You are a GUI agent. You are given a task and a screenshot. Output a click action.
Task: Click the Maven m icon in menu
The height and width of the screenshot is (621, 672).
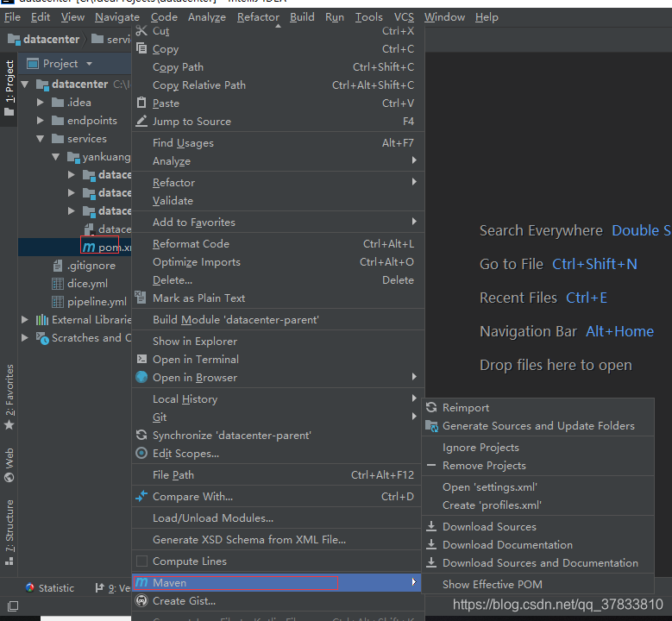(141, 582)
